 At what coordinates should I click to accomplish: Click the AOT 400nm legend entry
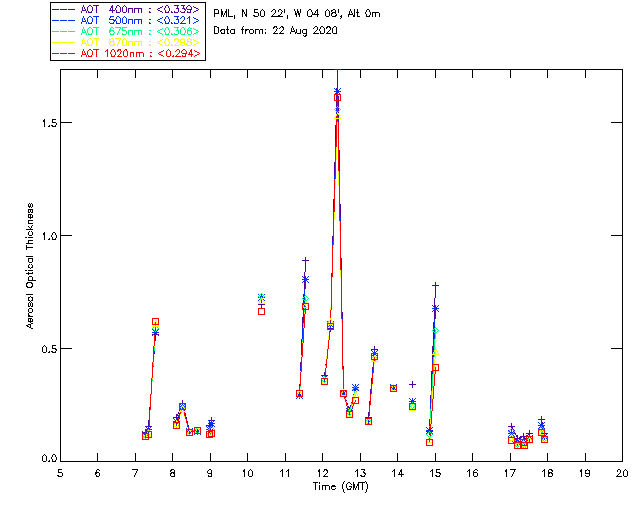coord(126,9)
